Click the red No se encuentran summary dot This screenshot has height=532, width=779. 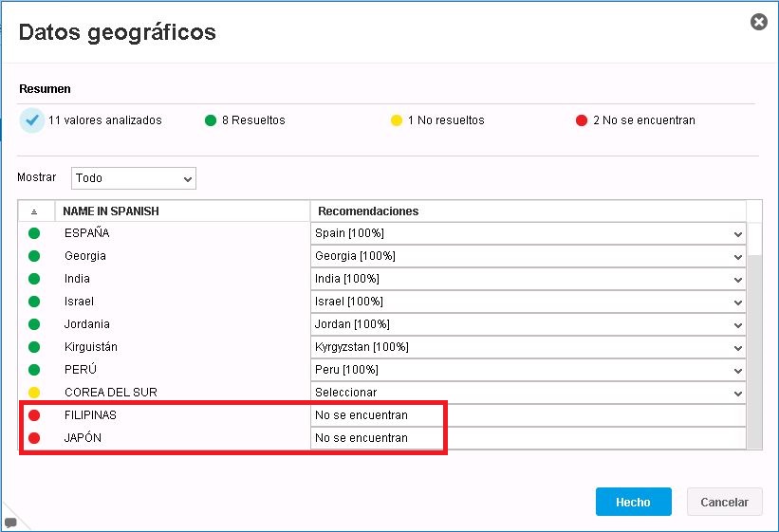pyautogui.click(x=582, y=120)
